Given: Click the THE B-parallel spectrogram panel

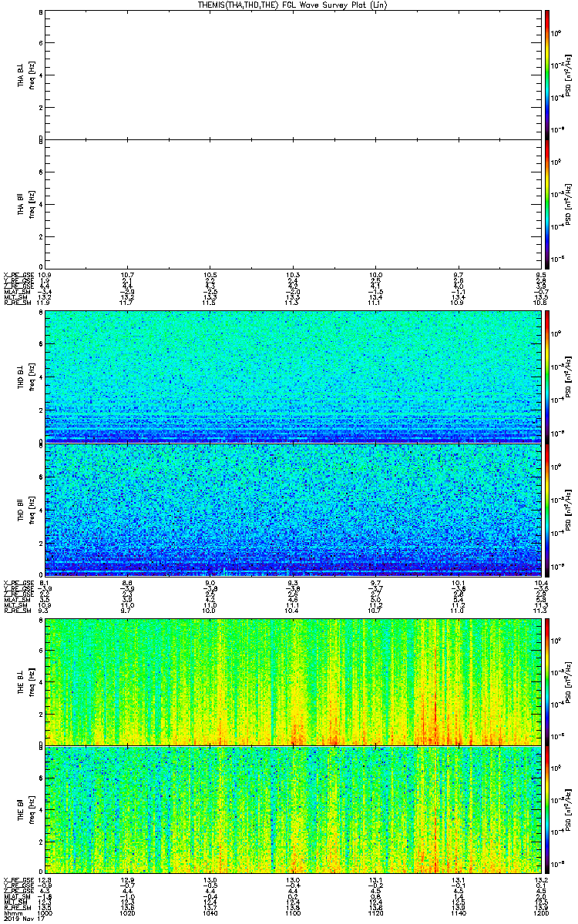Looking at the screenshot, I should [x=293, y=810].
